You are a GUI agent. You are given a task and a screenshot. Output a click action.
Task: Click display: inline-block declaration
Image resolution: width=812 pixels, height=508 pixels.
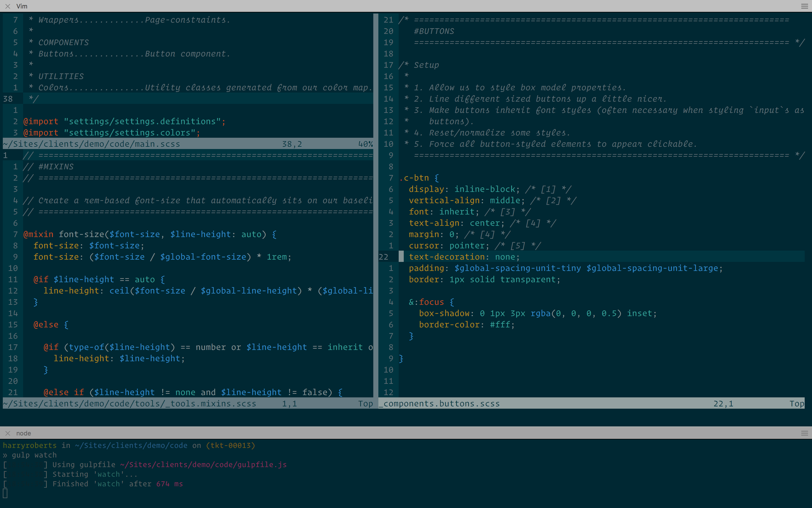pyautogui.click(x=464, y=189)
